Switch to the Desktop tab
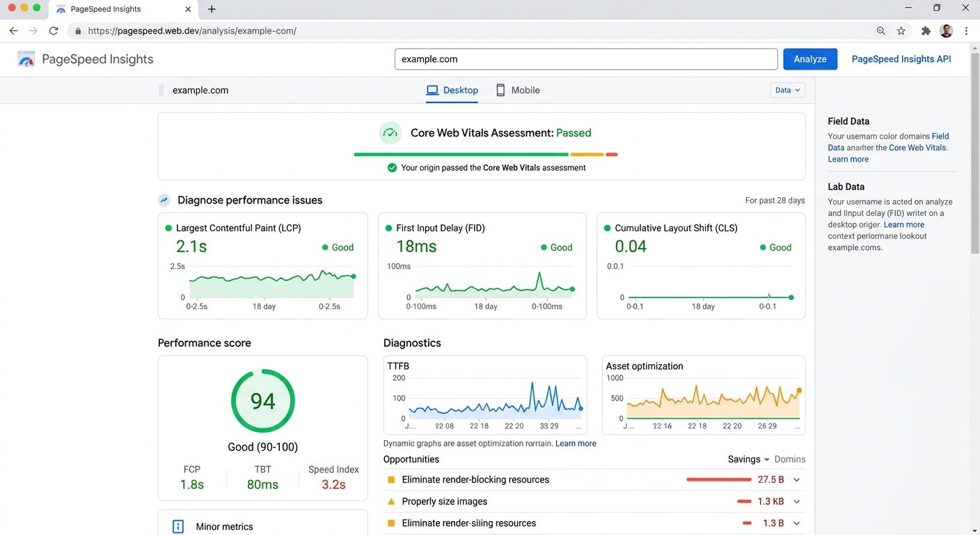980x535 pixels. coord(452,91)
